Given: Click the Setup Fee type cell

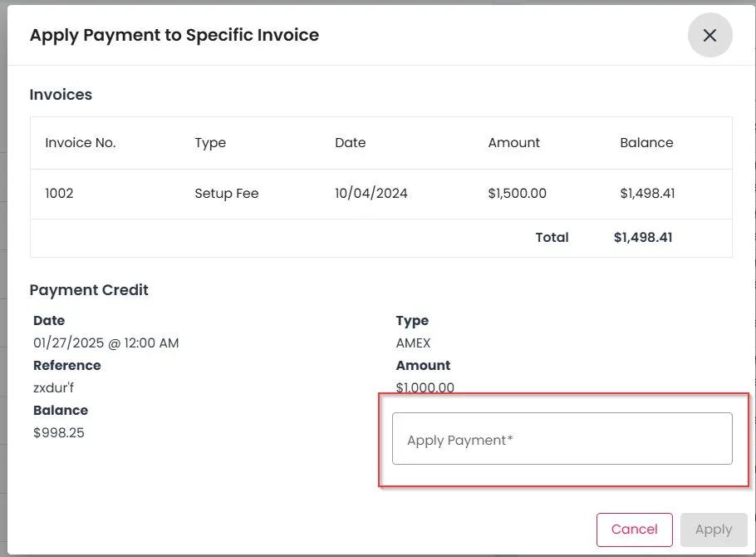Looking at the screenshot, I should coord(227,194).
